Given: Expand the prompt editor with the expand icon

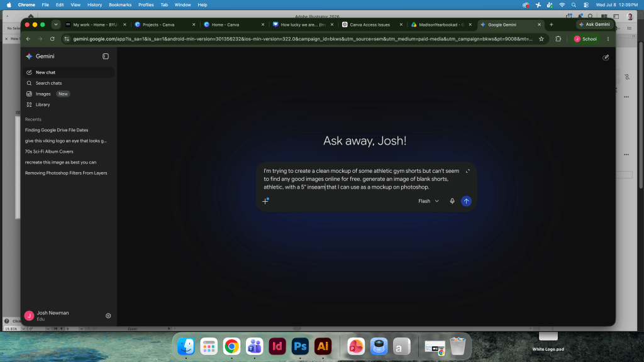Looking at the screenshot, I should coord(467,171).
